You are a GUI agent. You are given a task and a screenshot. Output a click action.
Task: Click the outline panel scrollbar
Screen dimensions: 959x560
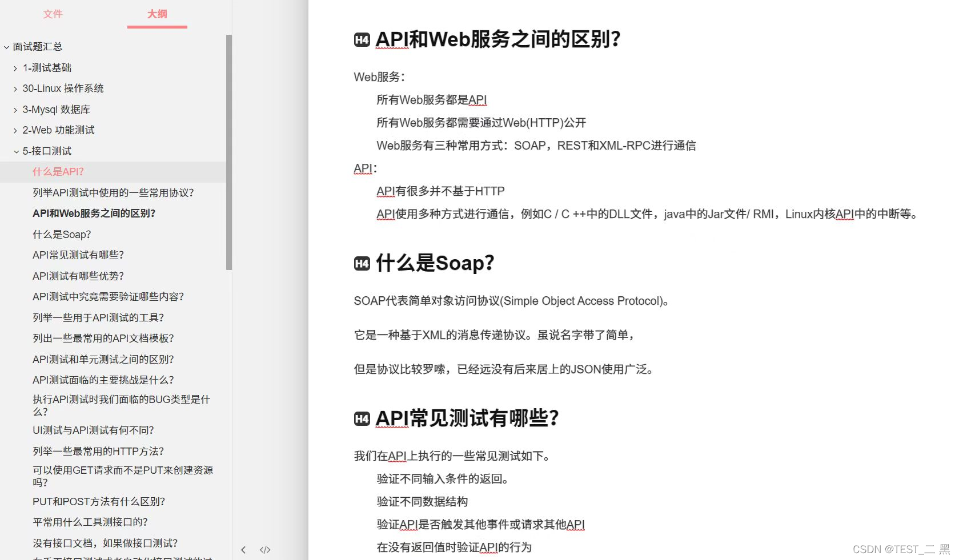229,152
